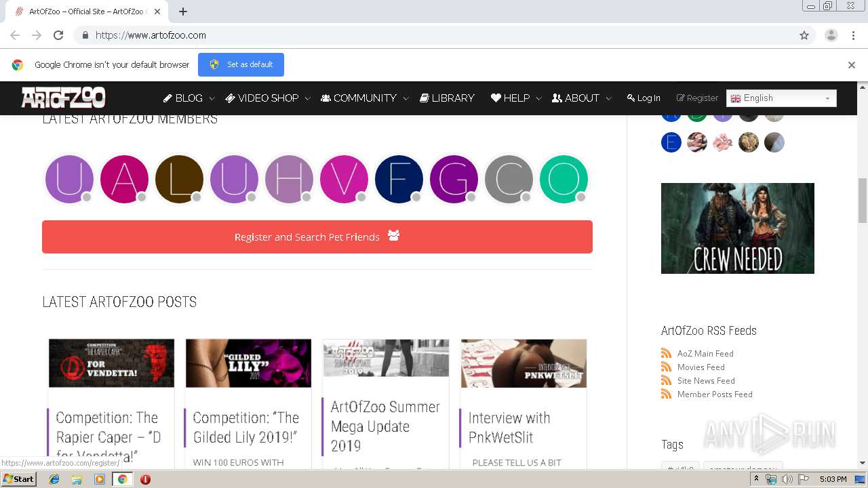Open the Interview with PnkWetSlit post title
Viewport: 868px width, 488px height.
[x=509, y=427]
